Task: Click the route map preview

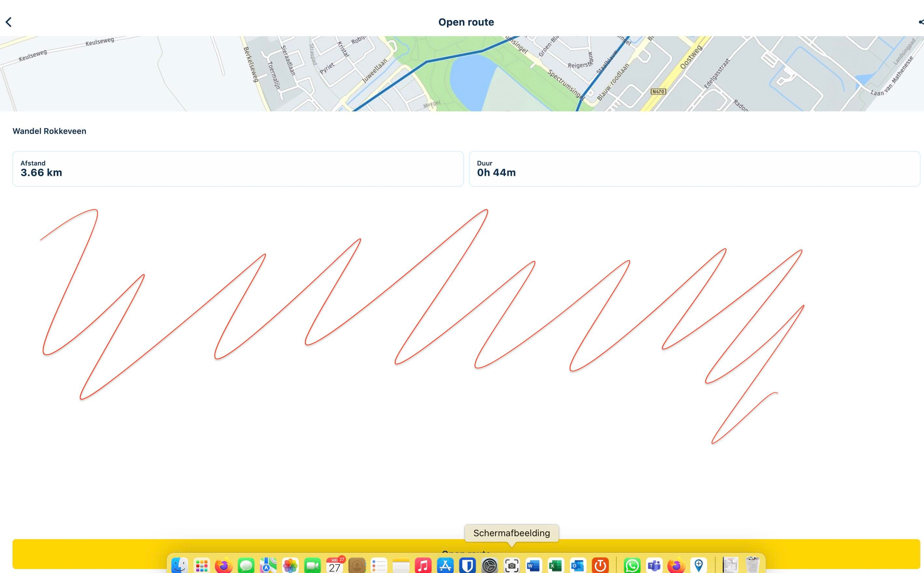Action: (462, 74)
